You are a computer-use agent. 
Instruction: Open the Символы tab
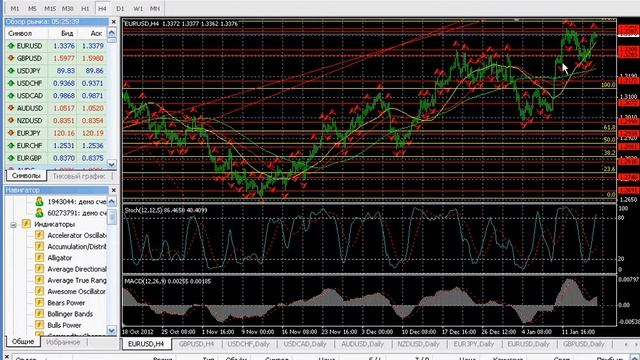tap(26, 176)
